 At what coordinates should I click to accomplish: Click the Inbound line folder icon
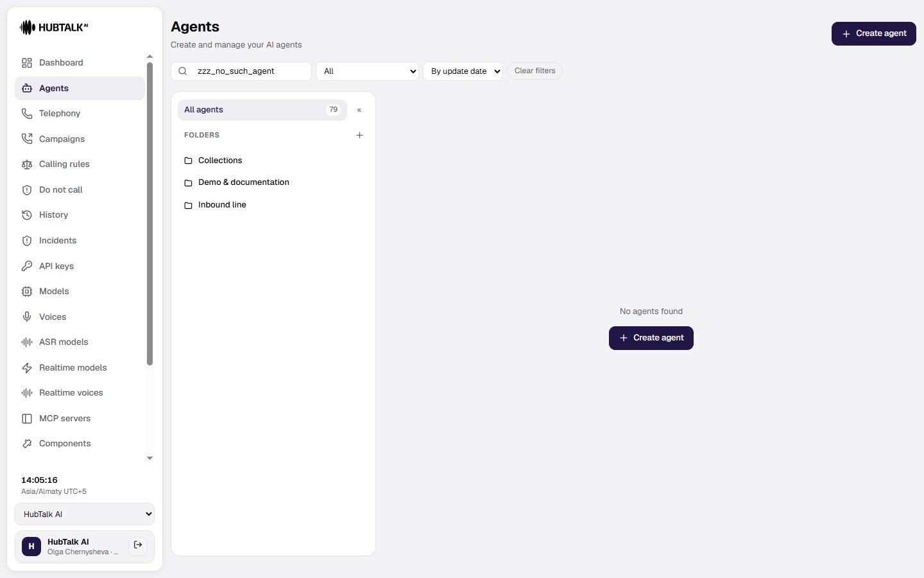point(188,206)
